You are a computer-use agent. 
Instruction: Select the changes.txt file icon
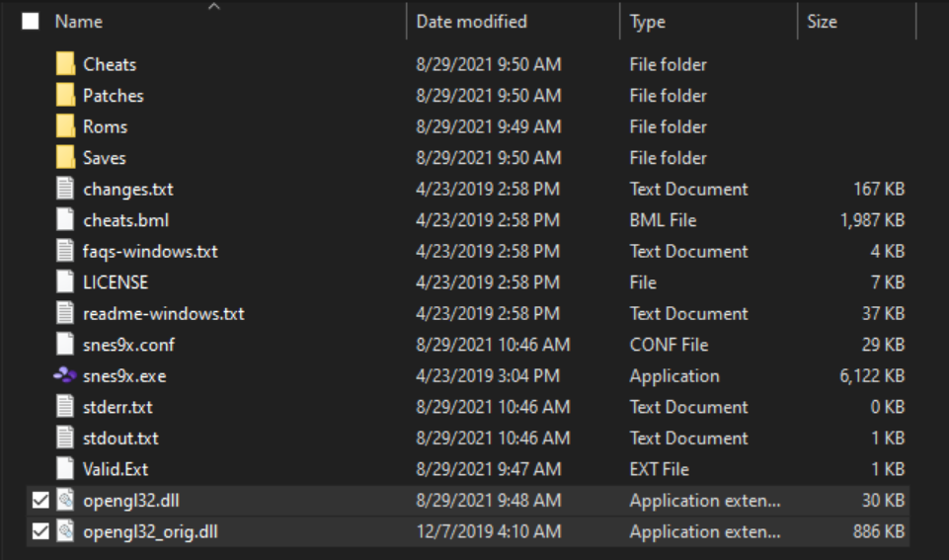[x=65, y=189]
